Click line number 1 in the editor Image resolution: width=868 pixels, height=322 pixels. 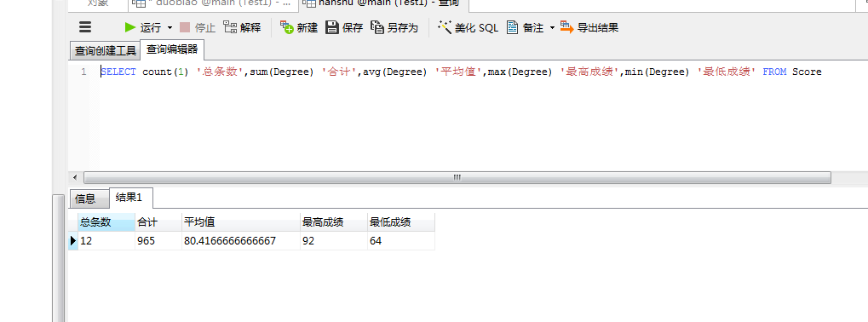pyautogui.click(x=83, y=72)
